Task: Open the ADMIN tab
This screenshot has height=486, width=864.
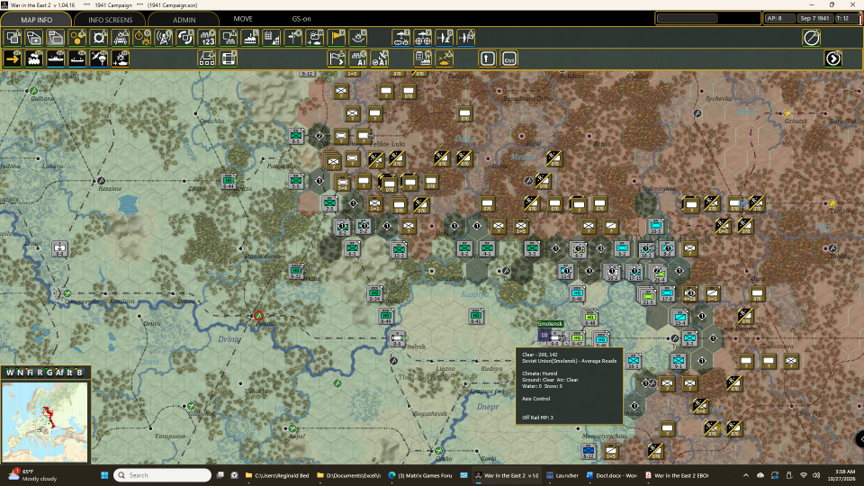Action: [184, 19]
